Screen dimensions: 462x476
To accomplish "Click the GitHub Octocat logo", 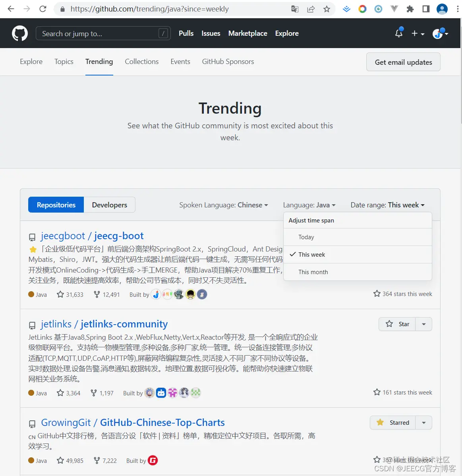I will pyautogui.click(x=20, y=33).
